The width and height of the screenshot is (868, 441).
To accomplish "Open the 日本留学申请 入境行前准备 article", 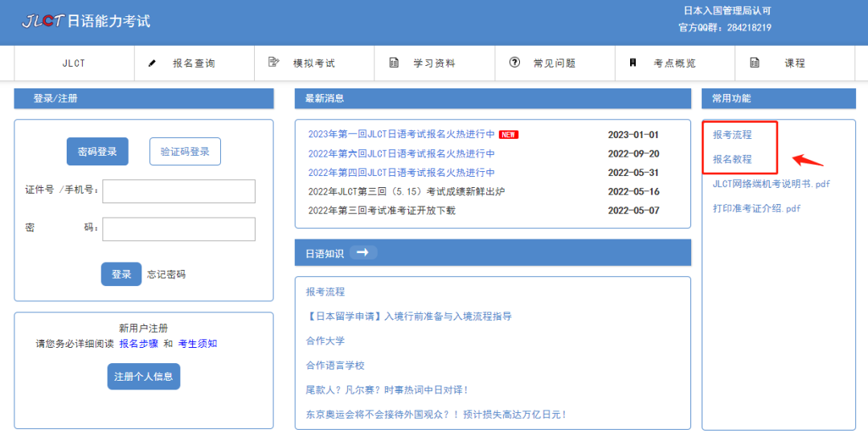I will (x=408, y=316).
